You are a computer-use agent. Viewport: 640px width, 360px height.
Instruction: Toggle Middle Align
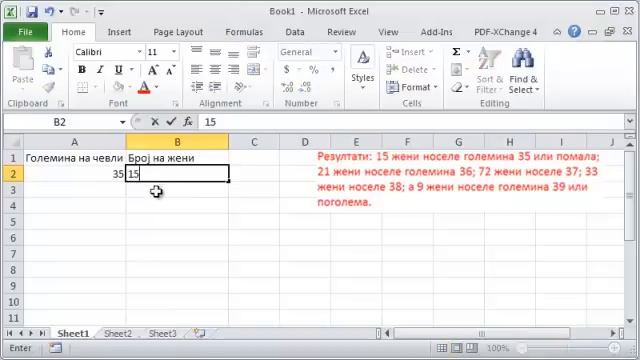215,52
